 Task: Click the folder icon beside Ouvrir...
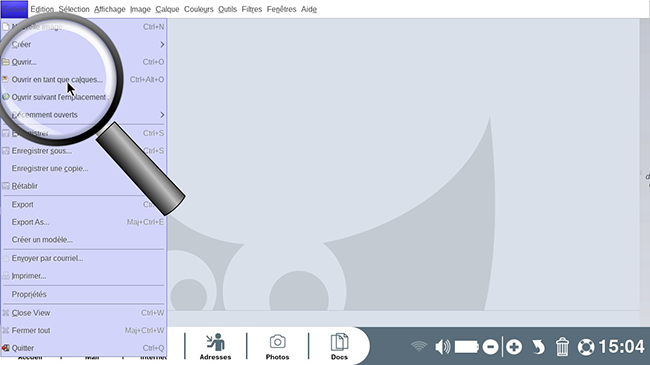(6, 62)
